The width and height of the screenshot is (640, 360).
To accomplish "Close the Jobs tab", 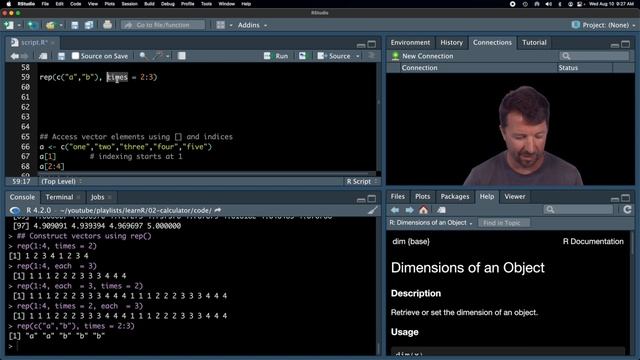I will tap(110, 198).
